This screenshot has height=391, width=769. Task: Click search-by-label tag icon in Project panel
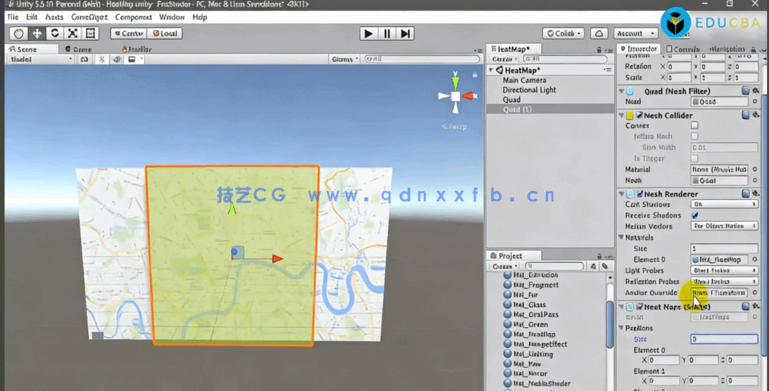(x=605, y=266)
